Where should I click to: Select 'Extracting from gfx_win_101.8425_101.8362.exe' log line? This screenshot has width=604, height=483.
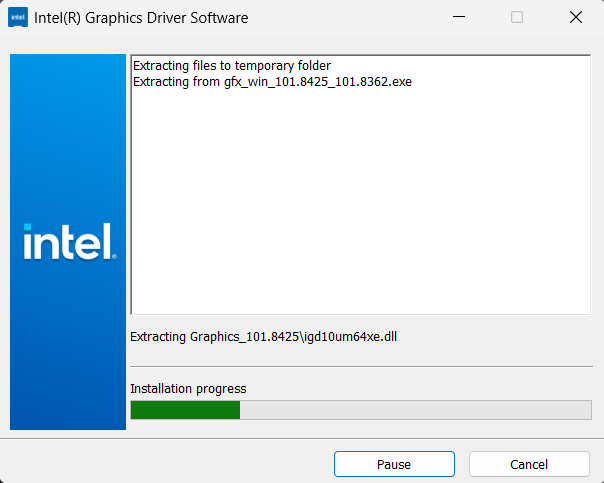tap(272, 82)
